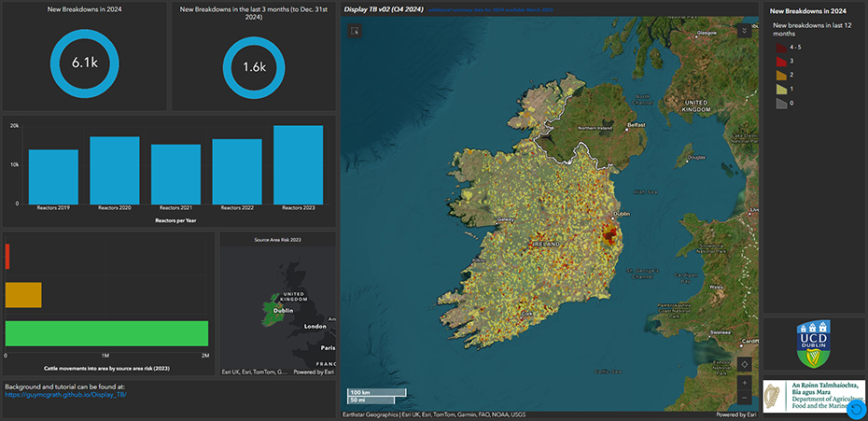Click the dark red 4 - 5 legend swatch

click(782, 46)
